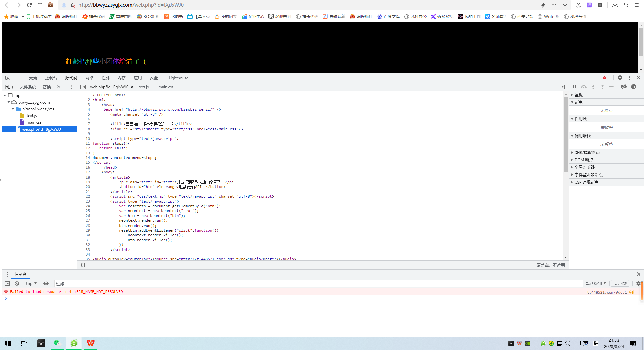644x350 pixels.
Task: Clear the console with the ban icon
Action: point(17,283)
